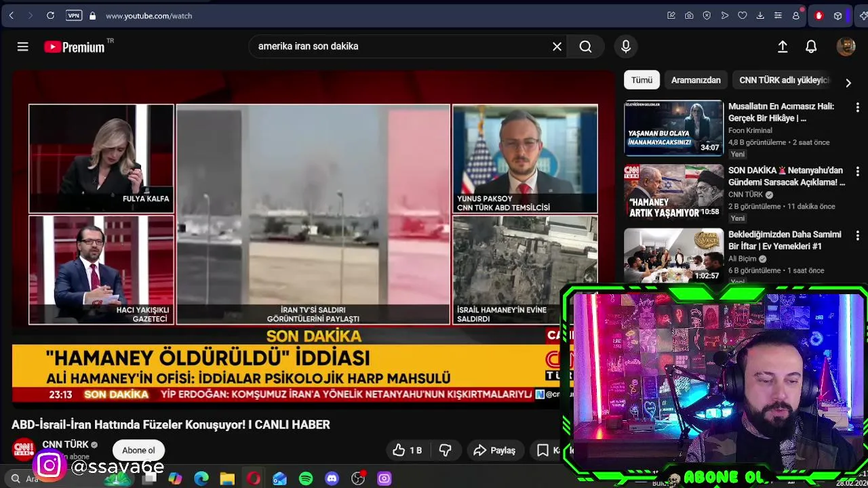Open YouTube notifications bell
Screen dimensions: 868x488
coord(811,46)
